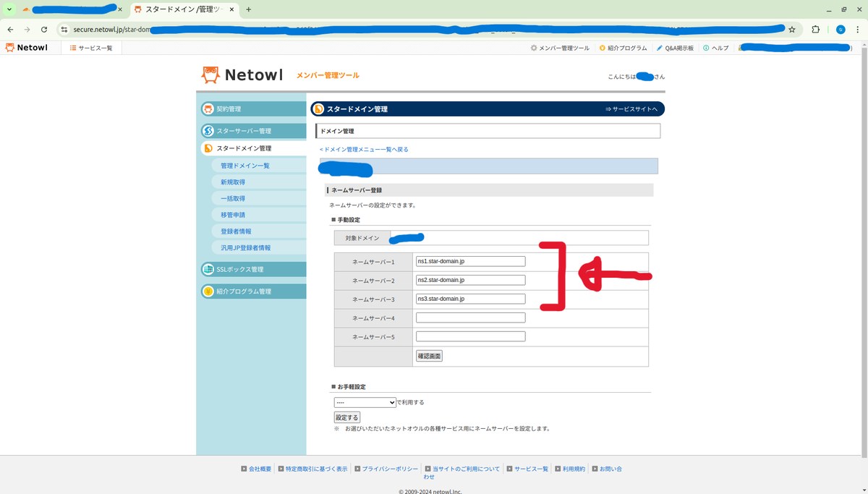Open the browser extensions puzzle icon
The height and width of the screenshot is (494, 868).
pyautogui.click(x=816, y=30)
